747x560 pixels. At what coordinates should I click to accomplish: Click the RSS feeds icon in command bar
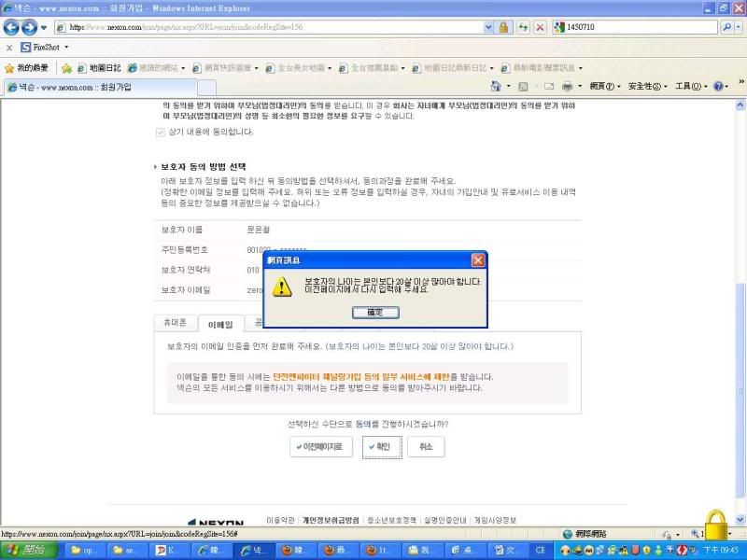pyautogui.click(x=523, y=87)
